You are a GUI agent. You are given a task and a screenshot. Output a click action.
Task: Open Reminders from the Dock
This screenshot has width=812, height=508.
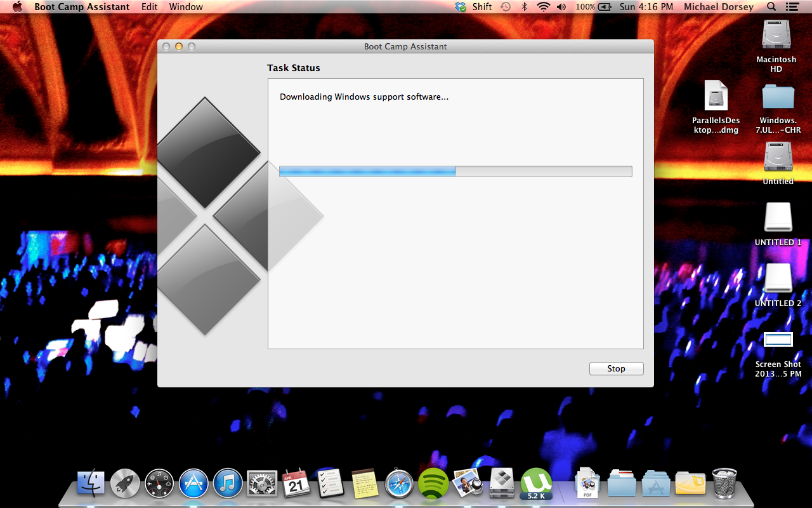[x=330, y=484]
